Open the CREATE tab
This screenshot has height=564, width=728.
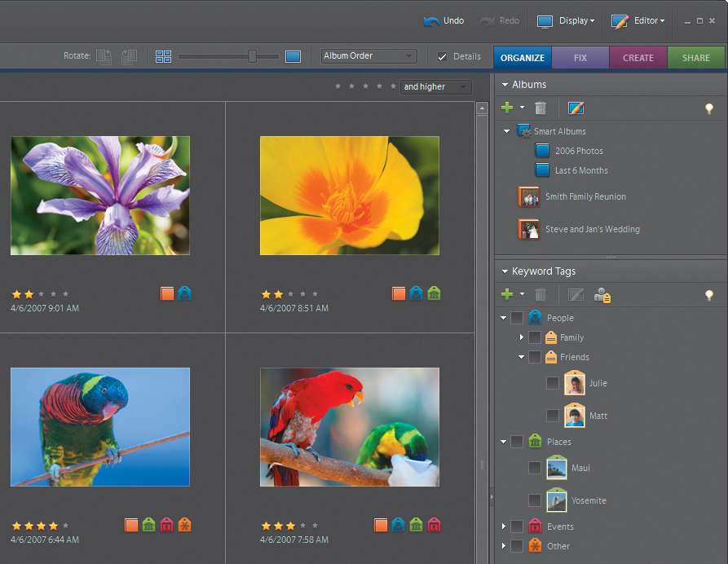[x=638, y=58]
